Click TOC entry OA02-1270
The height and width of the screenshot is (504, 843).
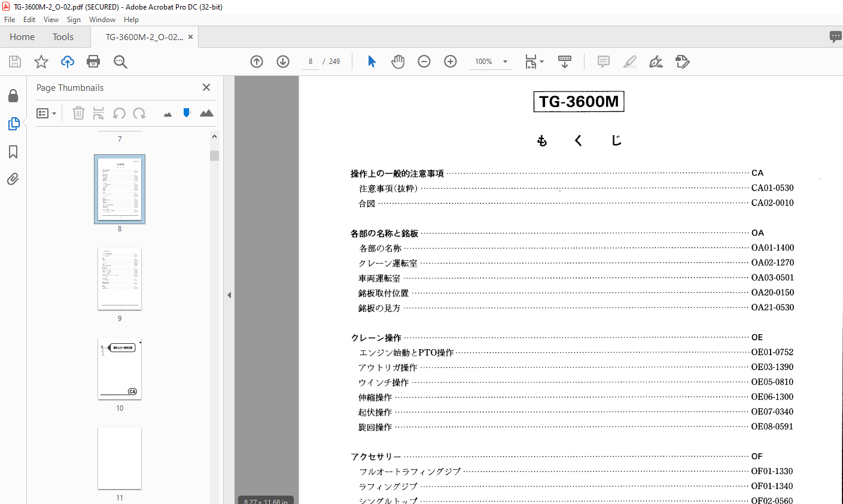click(772, 262)
